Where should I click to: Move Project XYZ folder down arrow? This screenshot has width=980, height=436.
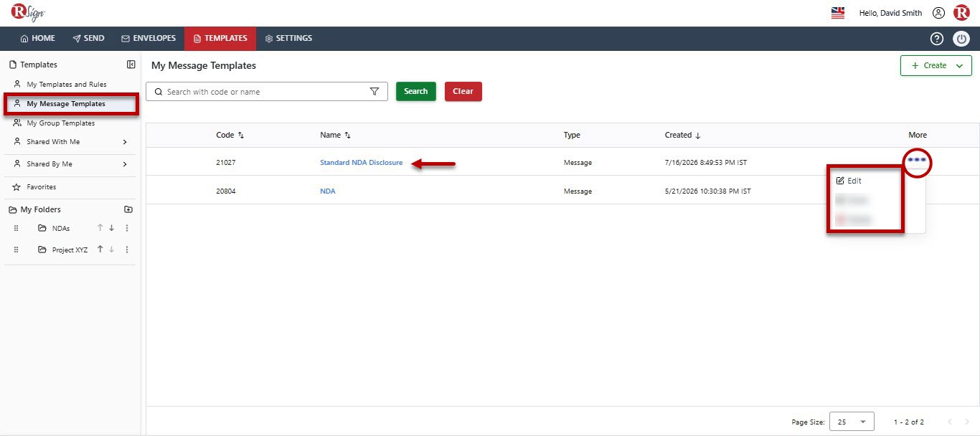point(111,250)
